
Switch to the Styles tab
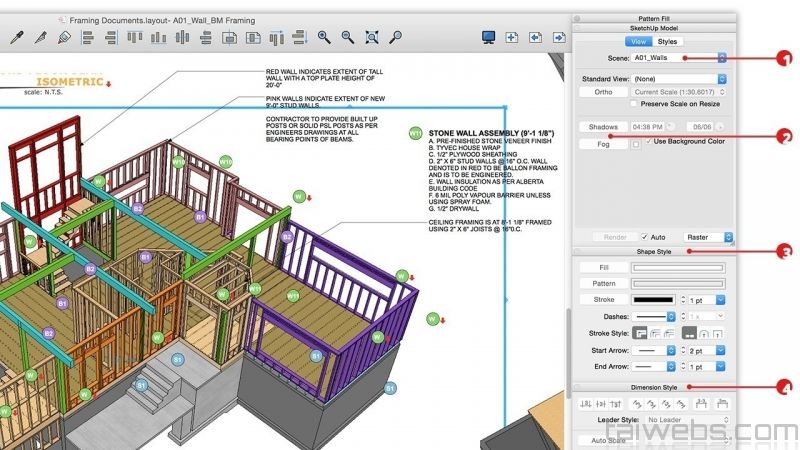click(667, 42)
